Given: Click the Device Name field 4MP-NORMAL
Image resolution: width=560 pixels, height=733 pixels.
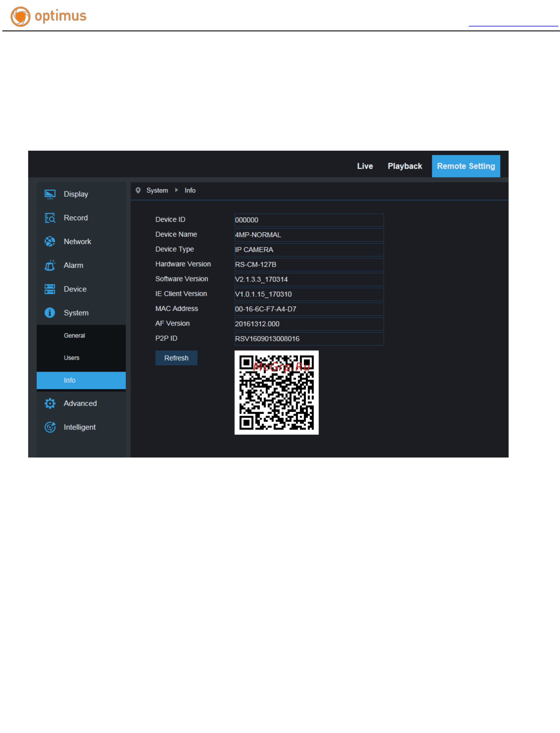Looking at the screenshot, I should tap(309, 235).
